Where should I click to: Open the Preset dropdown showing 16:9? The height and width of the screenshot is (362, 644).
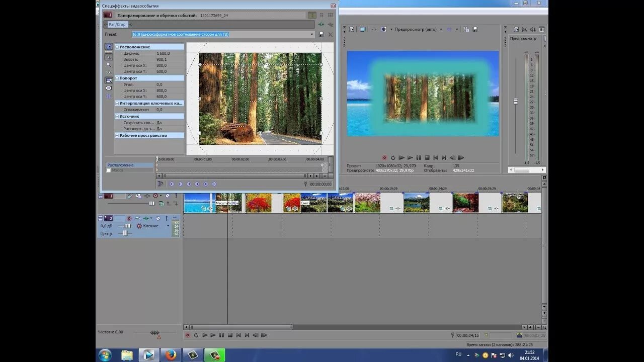point(312,34)
